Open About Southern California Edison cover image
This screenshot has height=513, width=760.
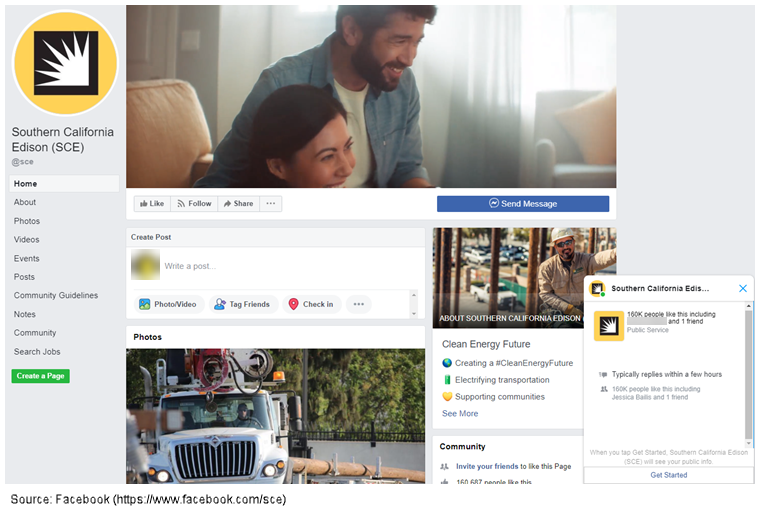pos(508,278)
